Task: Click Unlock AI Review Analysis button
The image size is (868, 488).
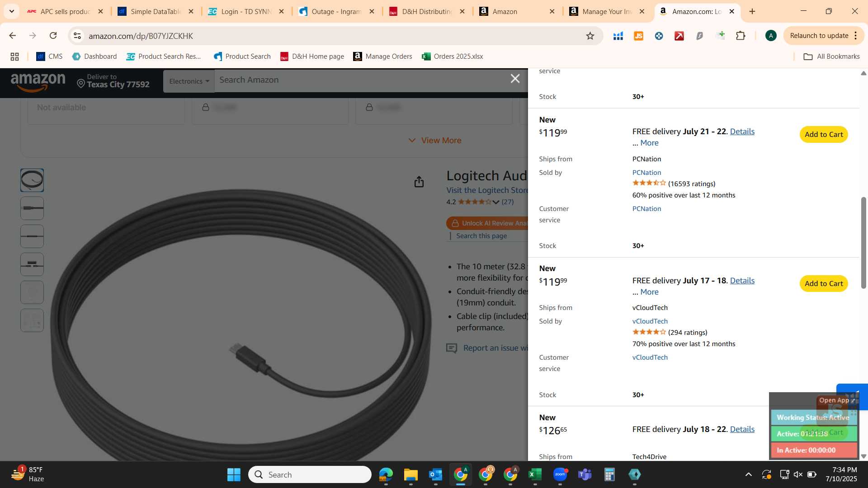Action: click(x=487, y=223)
